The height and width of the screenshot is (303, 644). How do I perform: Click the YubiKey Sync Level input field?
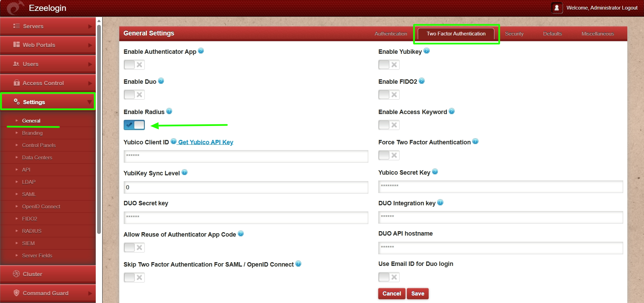pyautogui.click(x=246, y=187)
